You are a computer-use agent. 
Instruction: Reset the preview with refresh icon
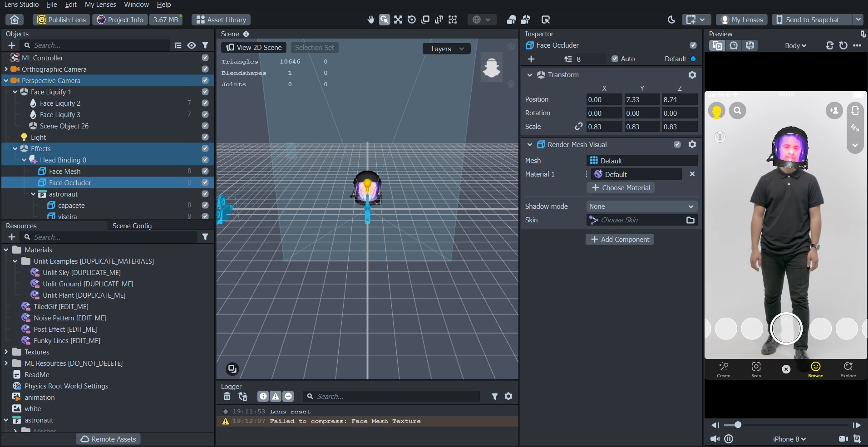843,45
